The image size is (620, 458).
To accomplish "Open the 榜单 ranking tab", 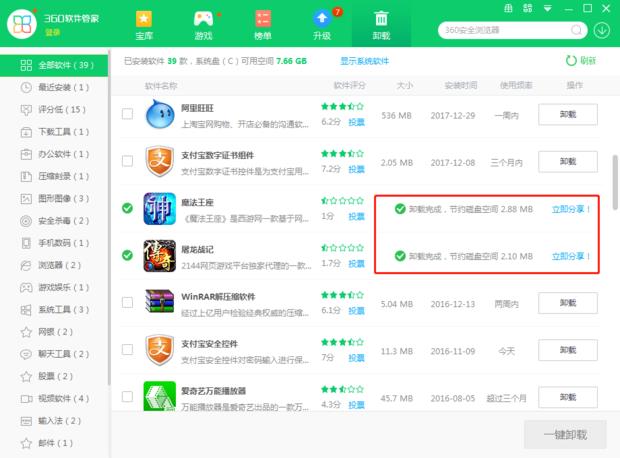I will pyautogui.click(x=263, y=25).
